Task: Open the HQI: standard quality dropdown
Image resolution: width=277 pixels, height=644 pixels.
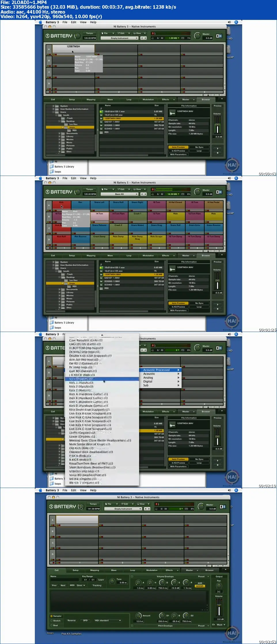Action: [108, 621]
